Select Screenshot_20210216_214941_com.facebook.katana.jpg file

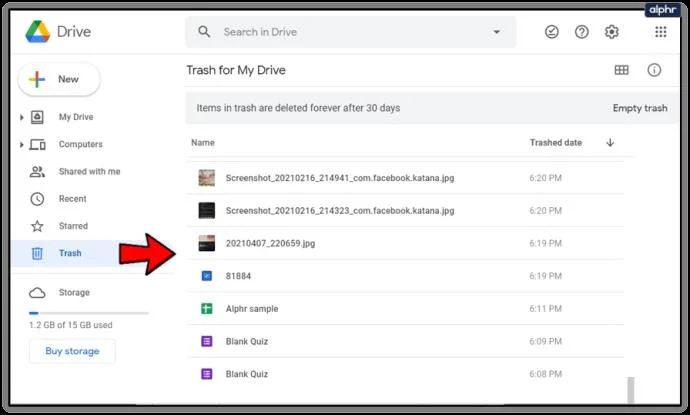pos(405,178)
